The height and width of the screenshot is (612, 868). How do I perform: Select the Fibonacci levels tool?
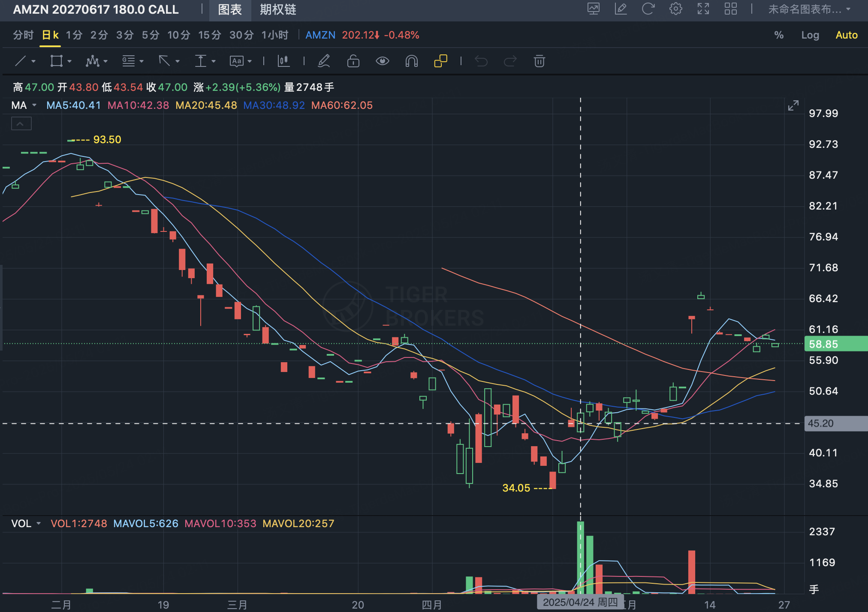129,61
